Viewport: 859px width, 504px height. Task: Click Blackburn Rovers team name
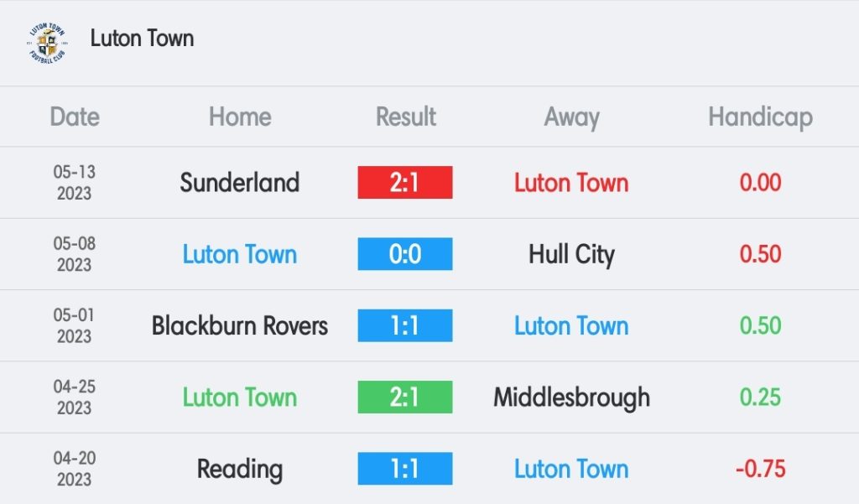[x=239, y=325]
